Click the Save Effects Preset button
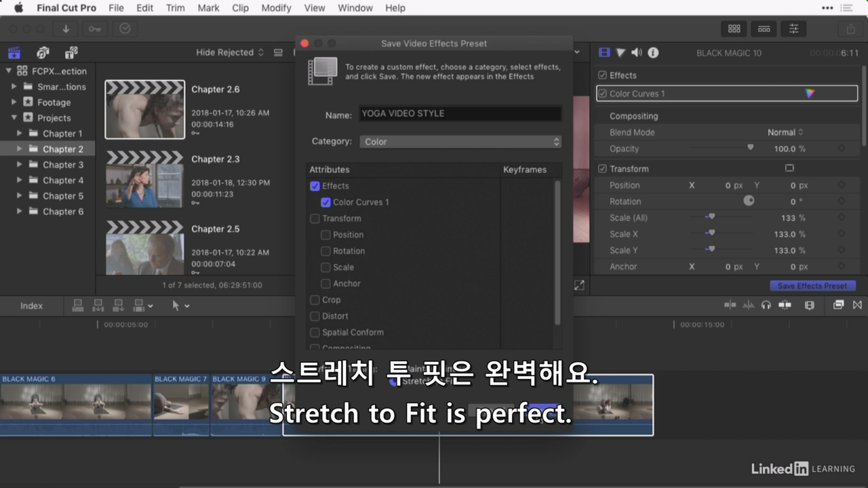Image resolution: width=868 pixels, height=488 pixels. 812,285
